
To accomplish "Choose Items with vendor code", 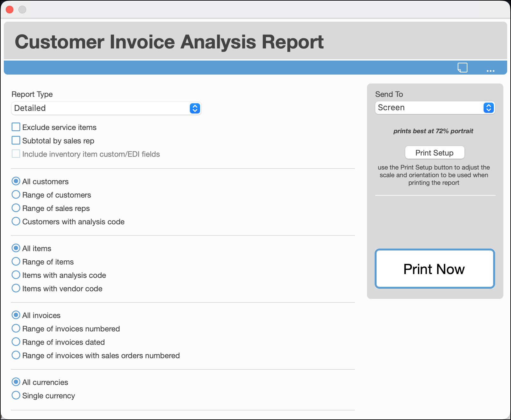I will 16,288.
